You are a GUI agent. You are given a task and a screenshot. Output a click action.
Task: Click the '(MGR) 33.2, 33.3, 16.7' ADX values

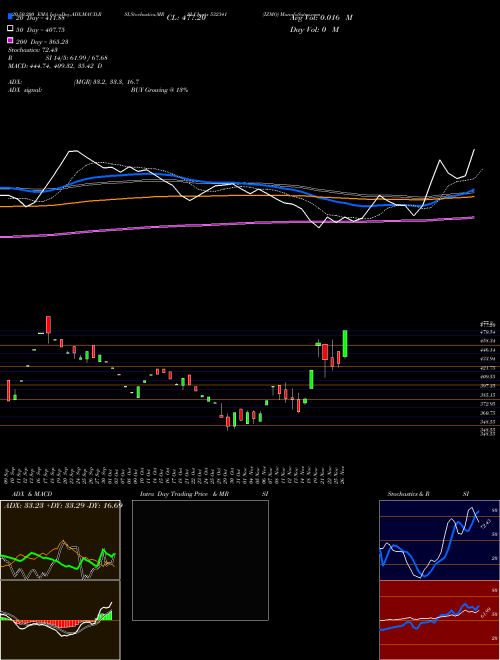(x=106, y=82)
